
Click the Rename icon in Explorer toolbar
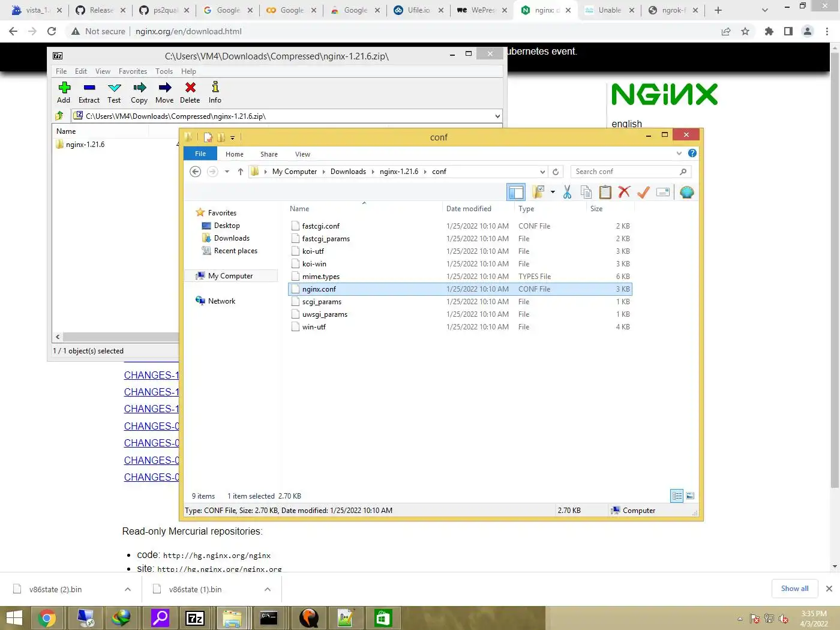[663, 192]
